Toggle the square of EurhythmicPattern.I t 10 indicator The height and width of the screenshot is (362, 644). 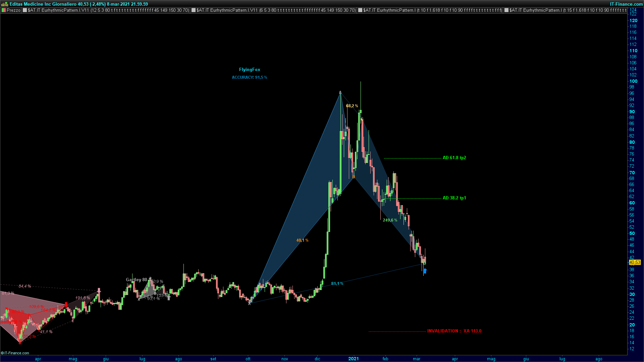(360, 10)
